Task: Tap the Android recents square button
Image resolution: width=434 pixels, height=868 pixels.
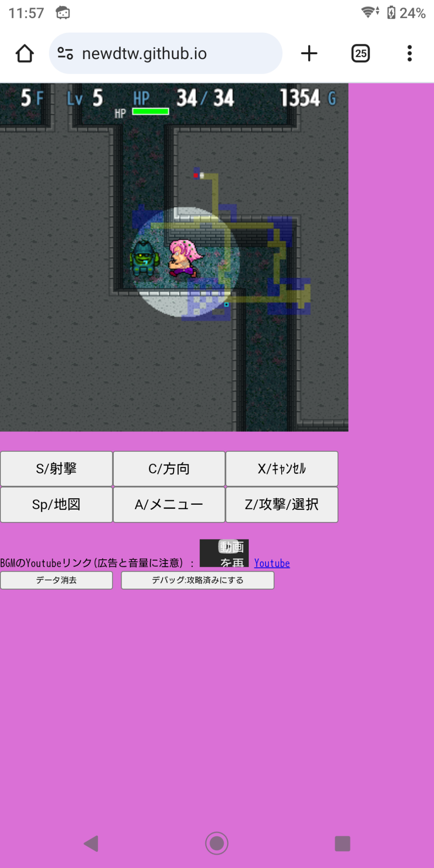Action: pyautogui.click(x=342, y=843)
